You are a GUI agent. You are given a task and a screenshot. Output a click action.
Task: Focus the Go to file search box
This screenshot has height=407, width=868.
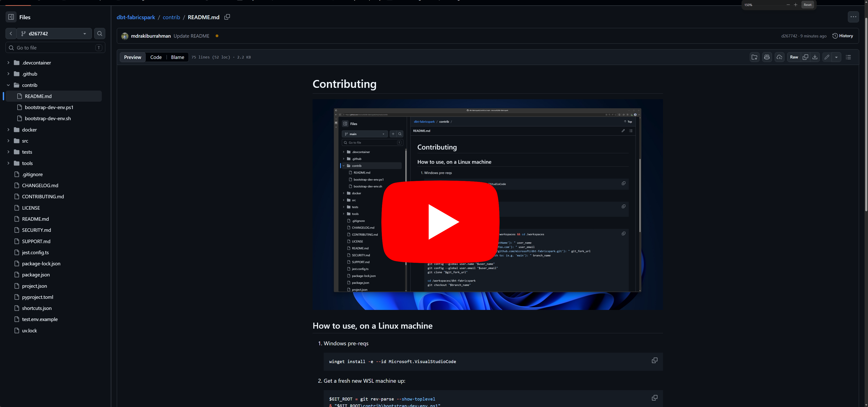click(x=55, y=48)
